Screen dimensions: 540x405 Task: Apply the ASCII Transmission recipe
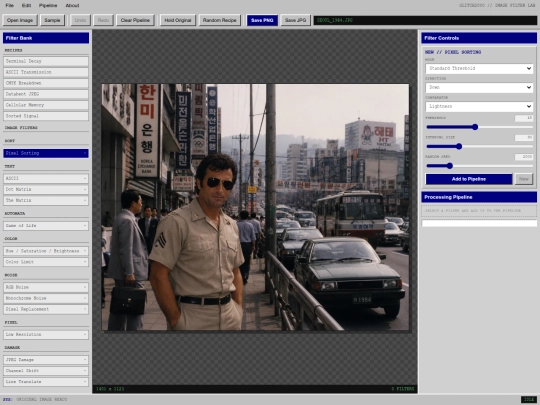coord(46,72)
